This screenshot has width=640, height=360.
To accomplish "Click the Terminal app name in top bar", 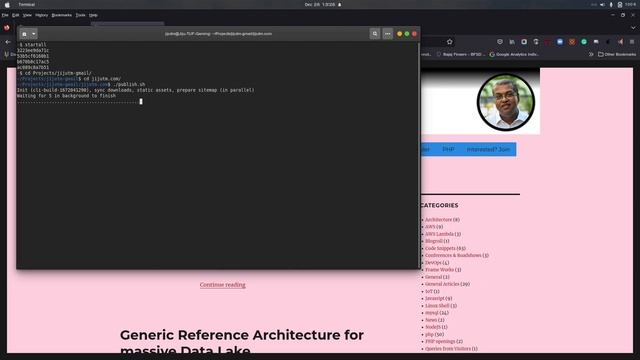I will [27, 4].
